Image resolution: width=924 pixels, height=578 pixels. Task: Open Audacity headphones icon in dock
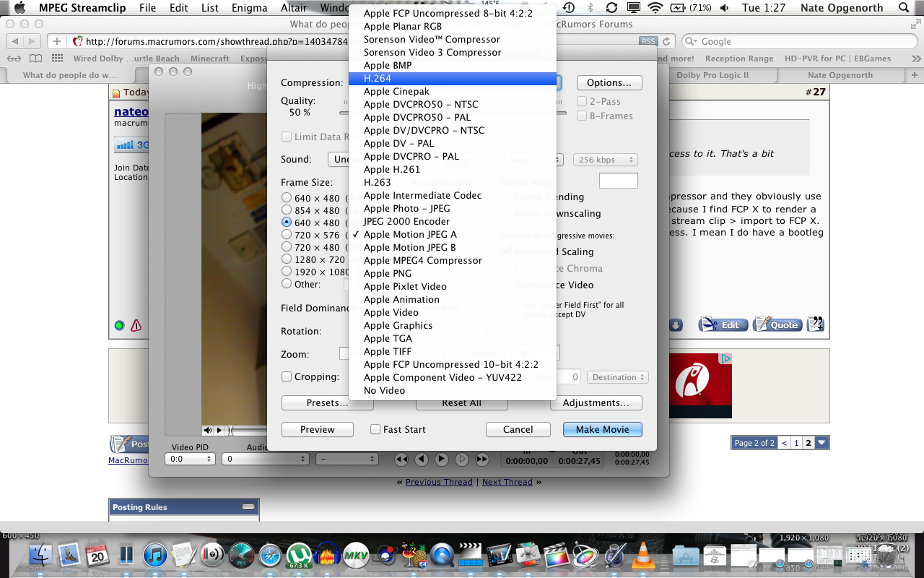pos(328,556)
